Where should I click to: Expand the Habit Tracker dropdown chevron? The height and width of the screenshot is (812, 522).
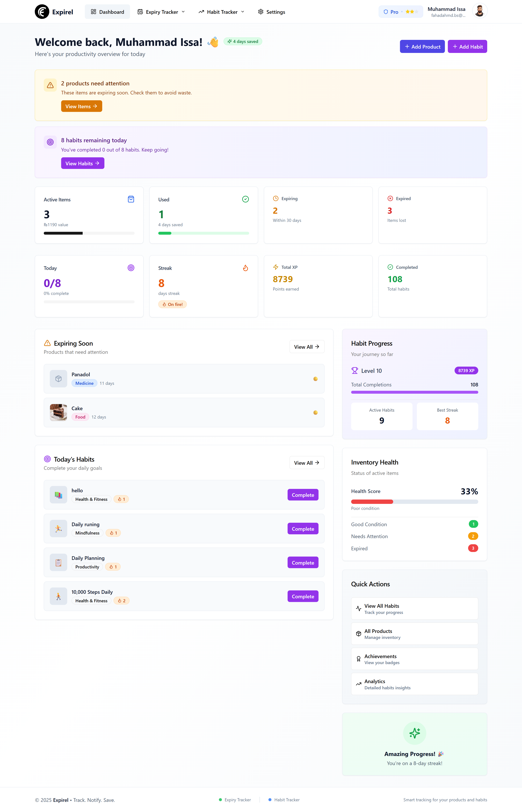(x=243, y=12)
